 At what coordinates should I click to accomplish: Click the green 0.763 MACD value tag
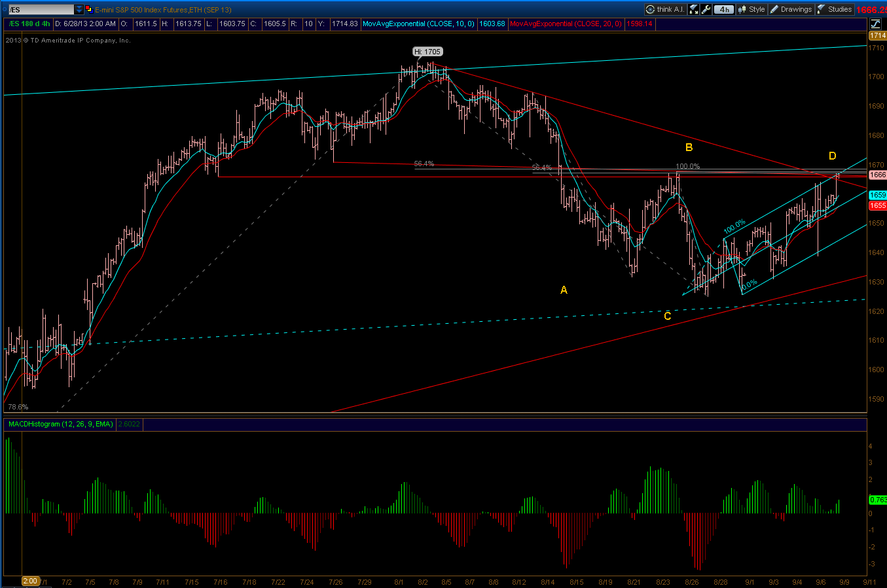(x=877, y=500)
